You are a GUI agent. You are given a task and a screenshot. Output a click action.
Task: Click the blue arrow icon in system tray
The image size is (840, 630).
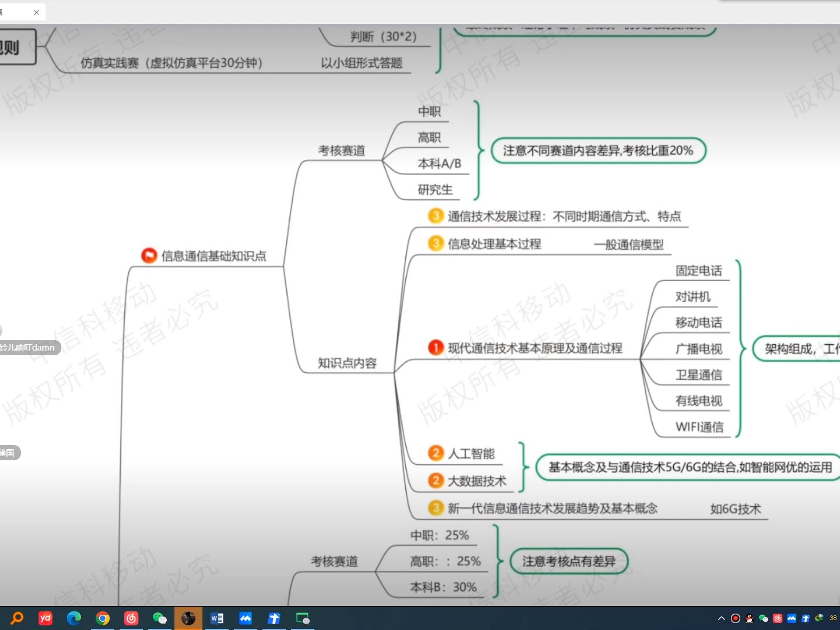coord(806,618)
